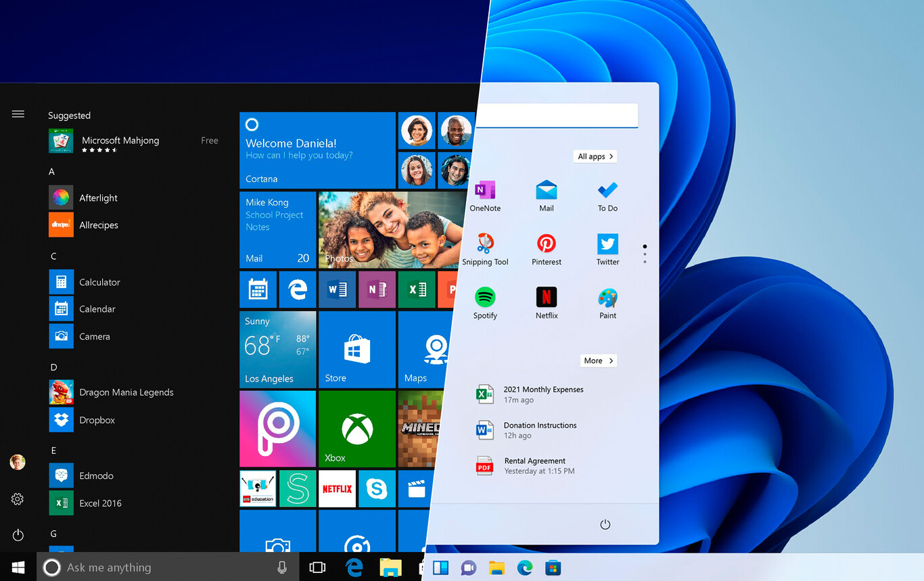Viewport: 924px width, 581px height.
Task: Open pinned To Do app
Action: tap(607, 197)
